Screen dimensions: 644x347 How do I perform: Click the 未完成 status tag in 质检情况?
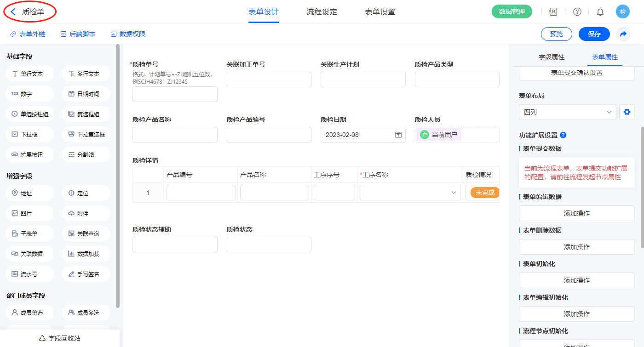[x=484, y=193]
